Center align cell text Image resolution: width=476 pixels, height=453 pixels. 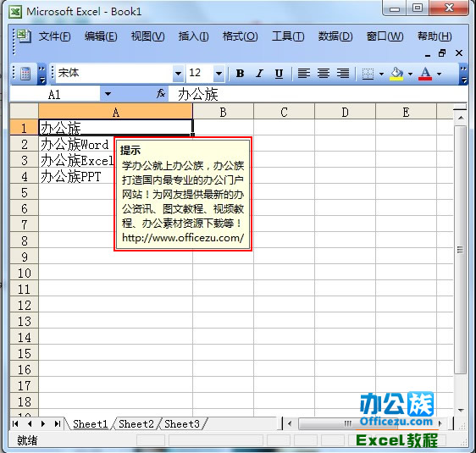pos(324,74)
